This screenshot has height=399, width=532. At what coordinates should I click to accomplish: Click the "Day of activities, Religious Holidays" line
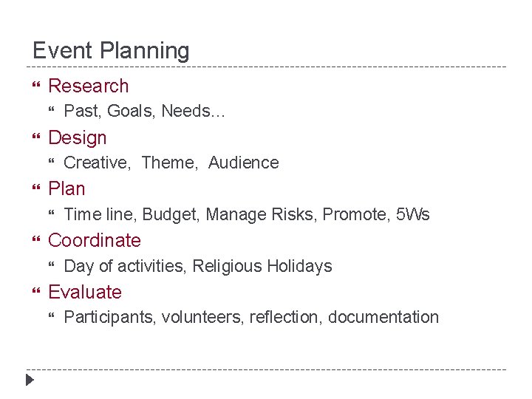[x=198, y=266]
